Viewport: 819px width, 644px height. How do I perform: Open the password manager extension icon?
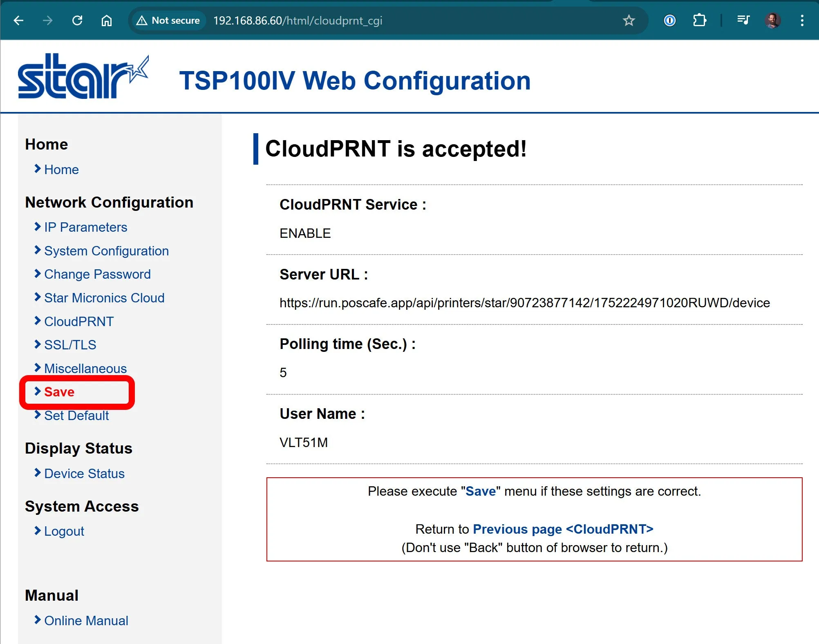669,20
